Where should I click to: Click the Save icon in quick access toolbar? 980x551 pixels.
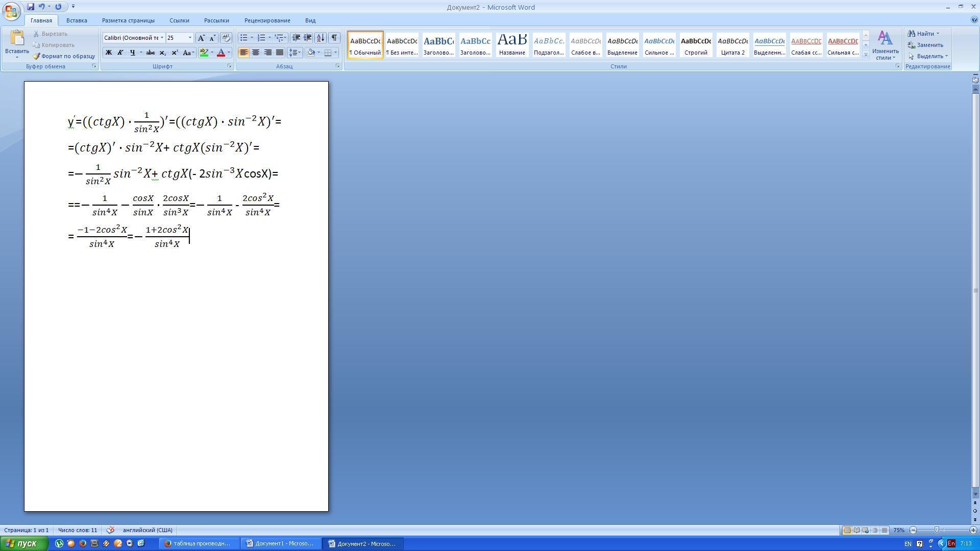click(31, 7)
